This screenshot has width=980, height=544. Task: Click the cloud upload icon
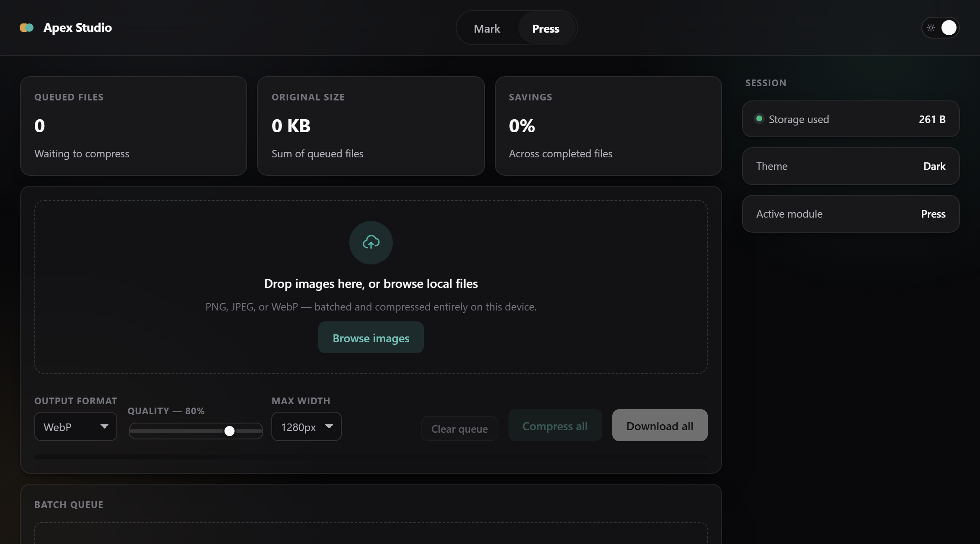(x=371, y=242)
